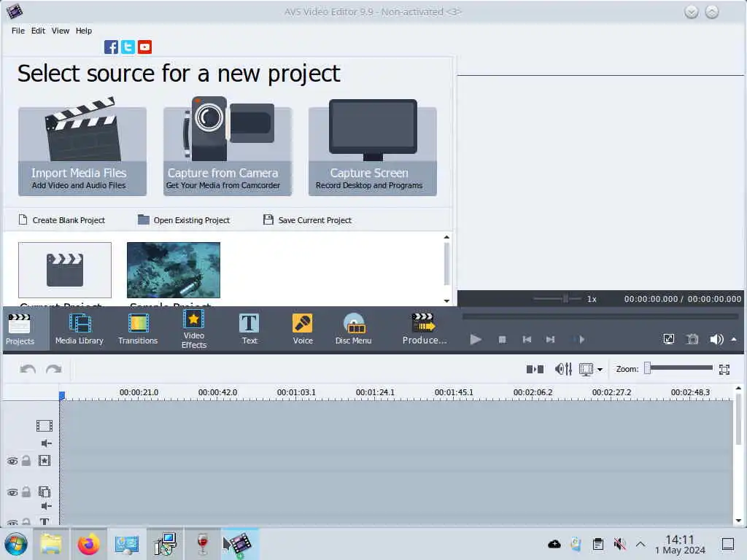747x560 pixels.
Task: Click the main video track filmstrip icon
Action: click(x=44, y=426)
